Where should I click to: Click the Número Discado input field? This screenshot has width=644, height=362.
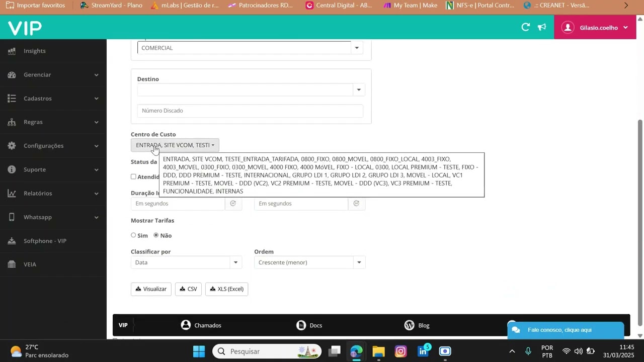(250, 111)
